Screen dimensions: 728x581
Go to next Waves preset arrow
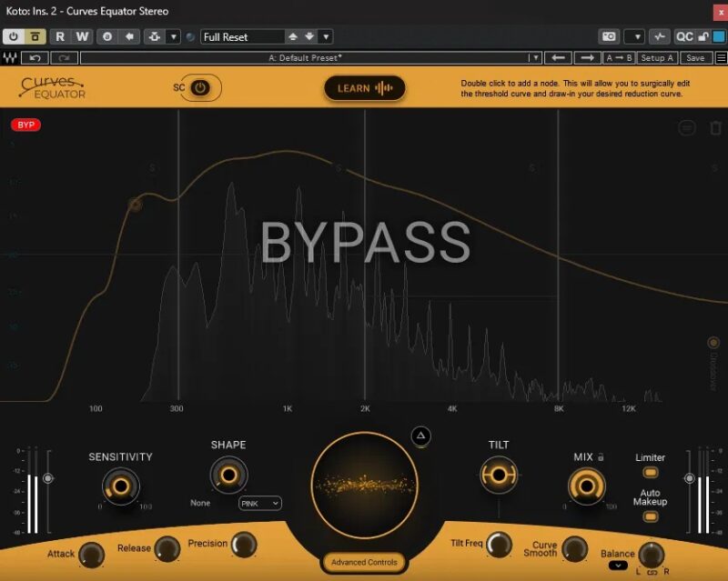[x=587, y=58]
